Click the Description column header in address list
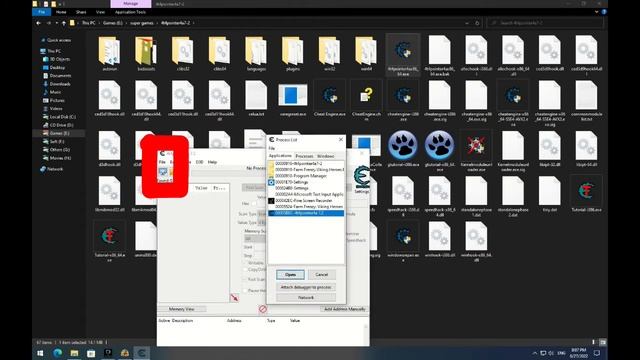Viewport: 640px width, 360px height. pos(182,320)
